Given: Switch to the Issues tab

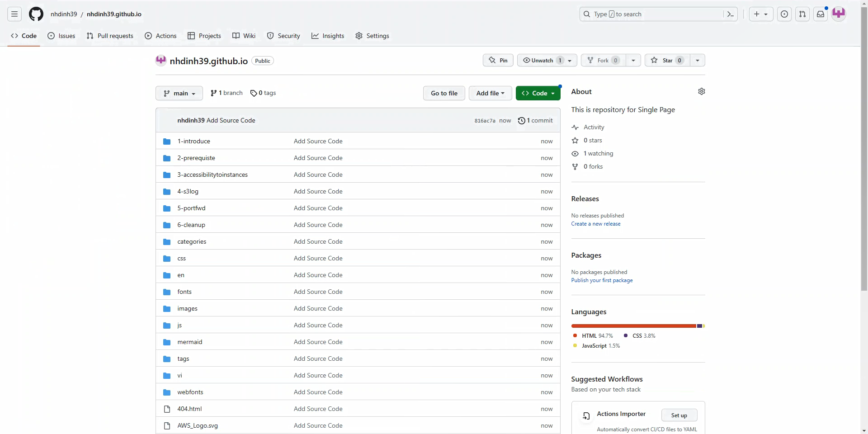Looking at the screenshot, I should [x=61, y=36].
